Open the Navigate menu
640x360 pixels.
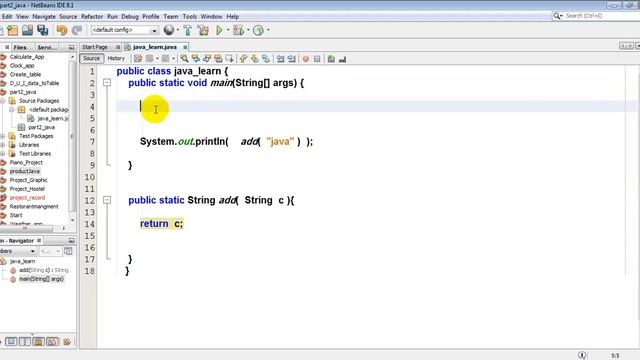44,17
